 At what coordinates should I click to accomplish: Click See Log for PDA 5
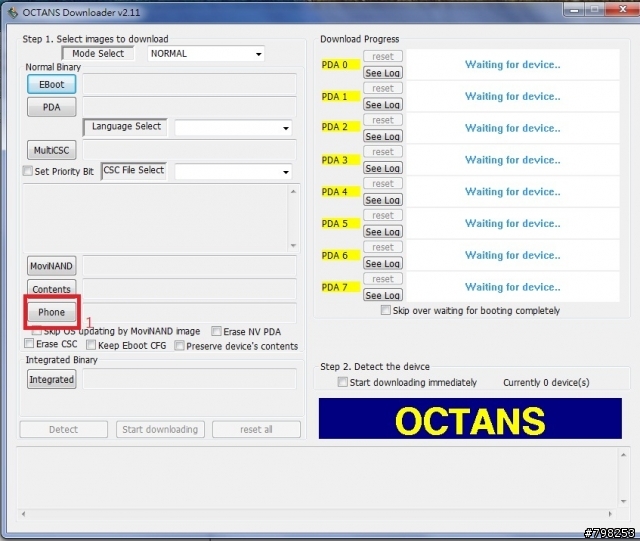point(383,232)
